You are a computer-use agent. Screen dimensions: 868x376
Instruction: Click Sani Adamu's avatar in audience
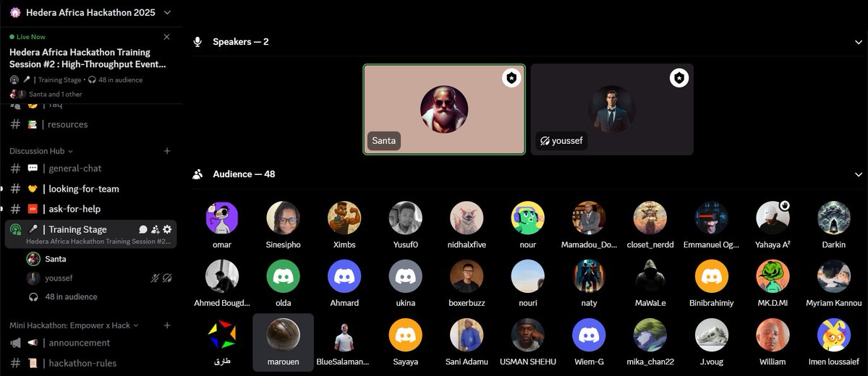click(x=467, y=335)
